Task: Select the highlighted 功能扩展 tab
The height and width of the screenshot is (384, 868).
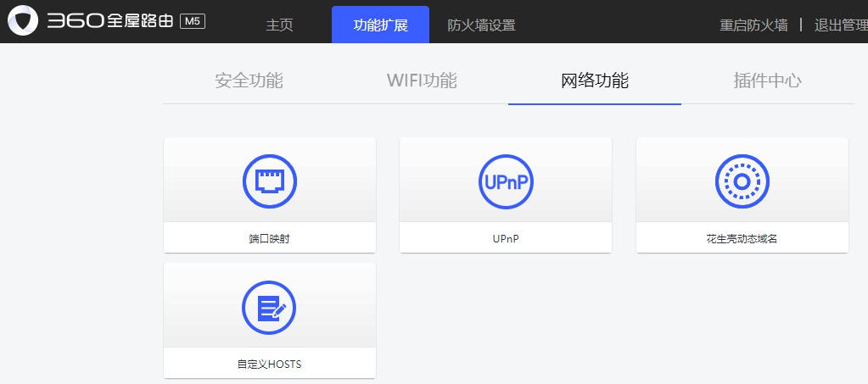Action: (x=380, y=25)
